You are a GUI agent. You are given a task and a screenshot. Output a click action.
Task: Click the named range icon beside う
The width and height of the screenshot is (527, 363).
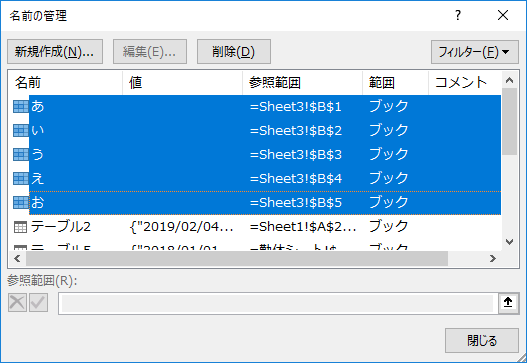(x=21, y=154)
